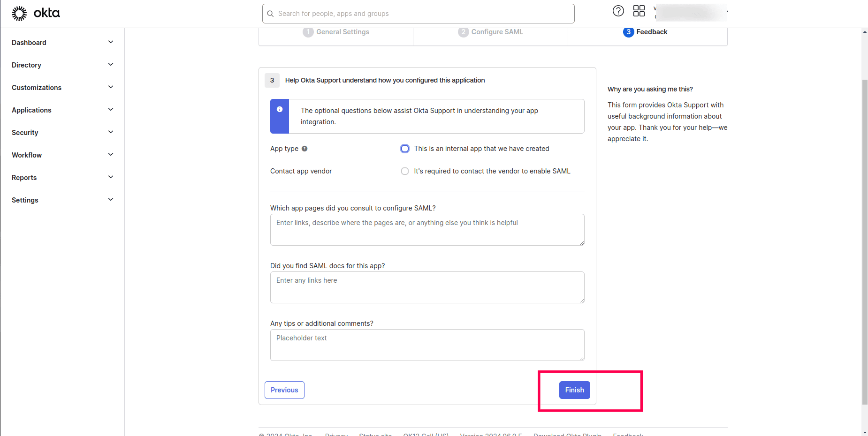Click the App type help tooltip icon

click(x=305, y=149)
